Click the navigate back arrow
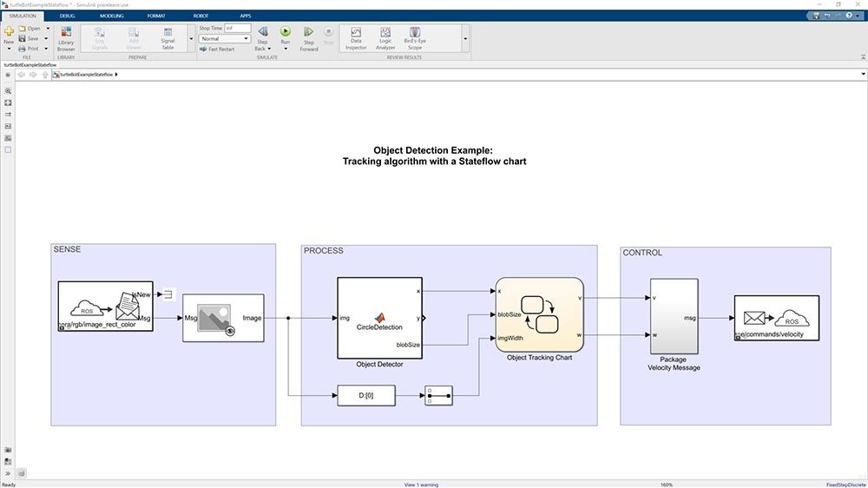Screen dimensions: 868x488 pyautogui.click(x=21, y=74)
